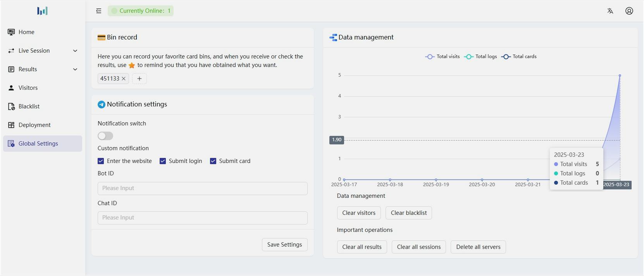Viewport: 644px width, 276px height.
Task: Click the Live Session menu label
Action: pos(34,51)
